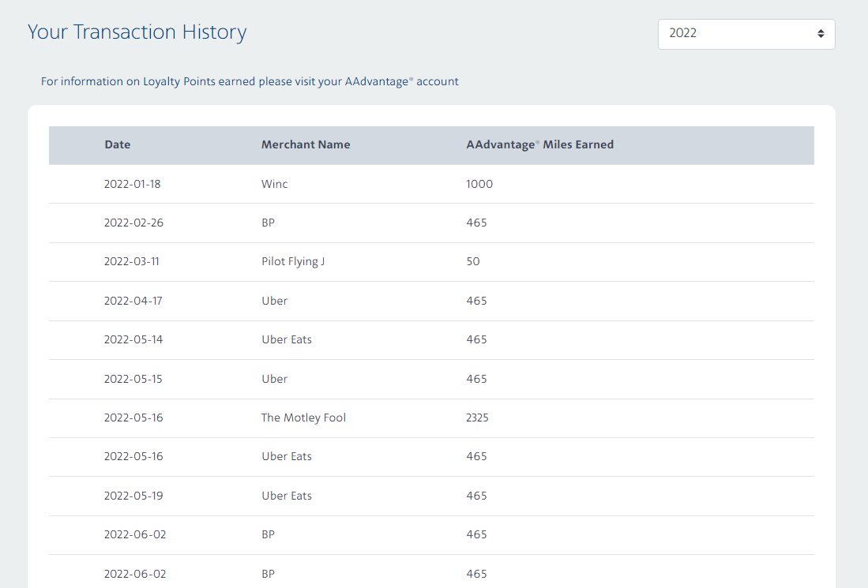This screenshot has height=588, width=868.
Task: Select Uber Eats in the 2022-05-14 row
Action: pyautogui.click(x=287, y=339)
